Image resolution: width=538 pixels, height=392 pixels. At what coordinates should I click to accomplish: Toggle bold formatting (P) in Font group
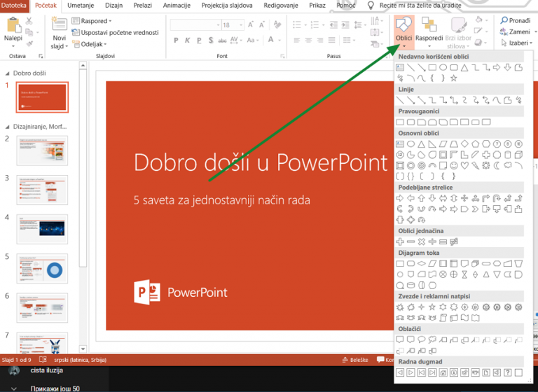(x=174, y=40)
